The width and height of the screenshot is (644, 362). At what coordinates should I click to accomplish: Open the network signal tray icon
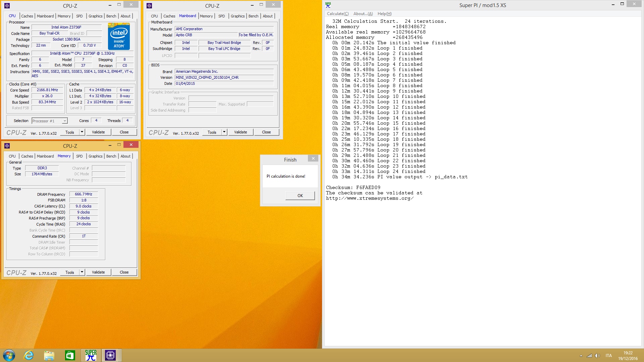point(589,356)
